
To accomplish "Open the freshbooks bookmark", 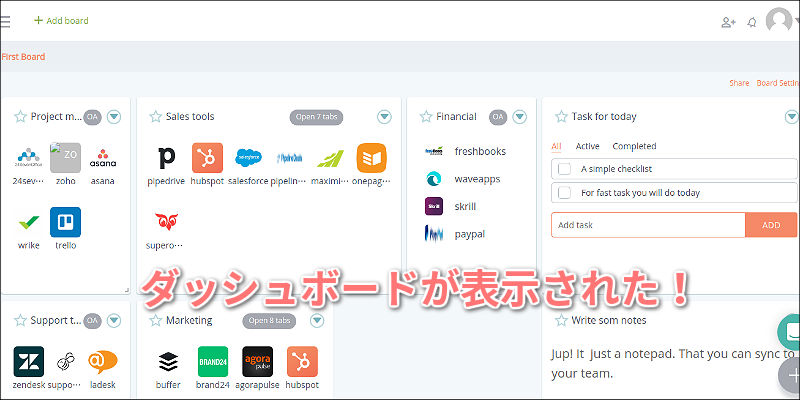I will pos(465,152).
